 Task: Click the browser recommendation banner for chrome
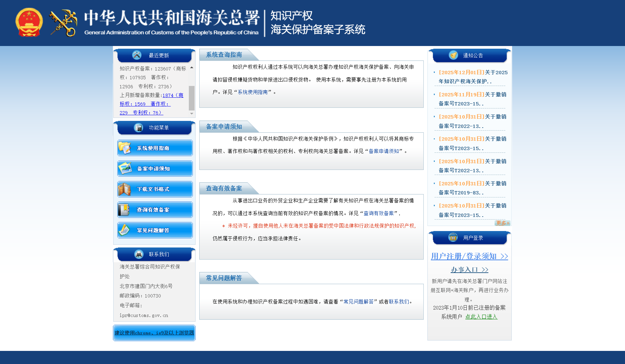pos(154,333)
